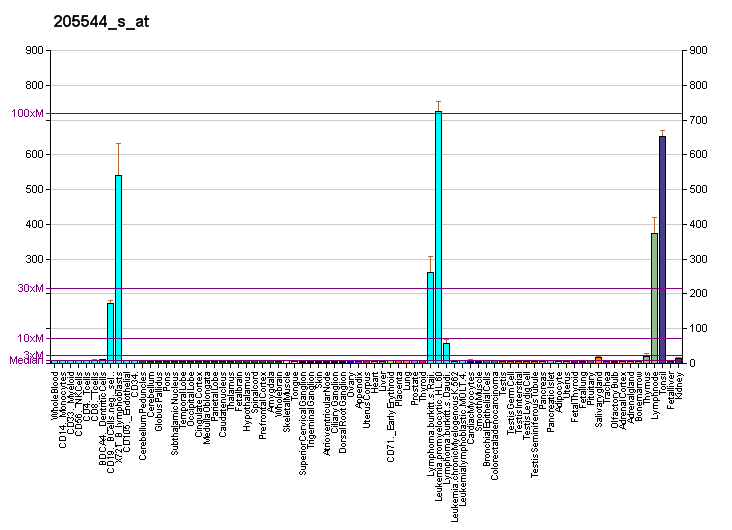Click the 700 value on right axis
This screenshot has width=732, height=530.
698,120
